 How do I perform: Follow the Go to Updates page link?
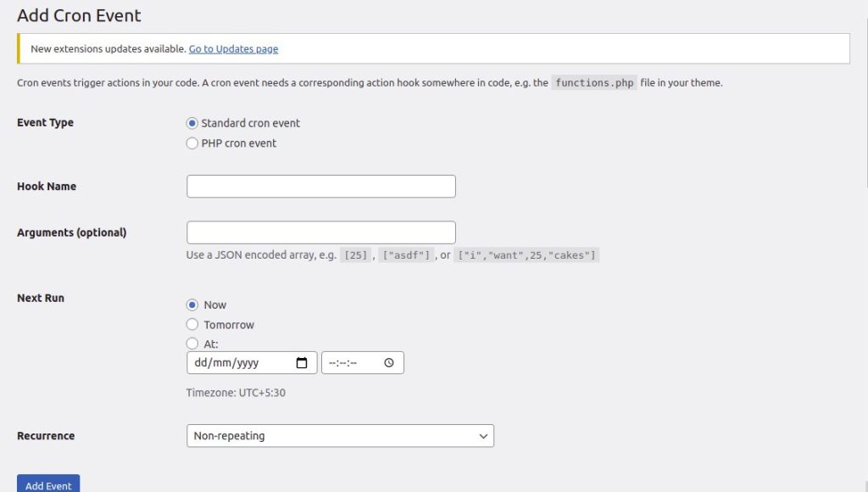tap(233, 49)
